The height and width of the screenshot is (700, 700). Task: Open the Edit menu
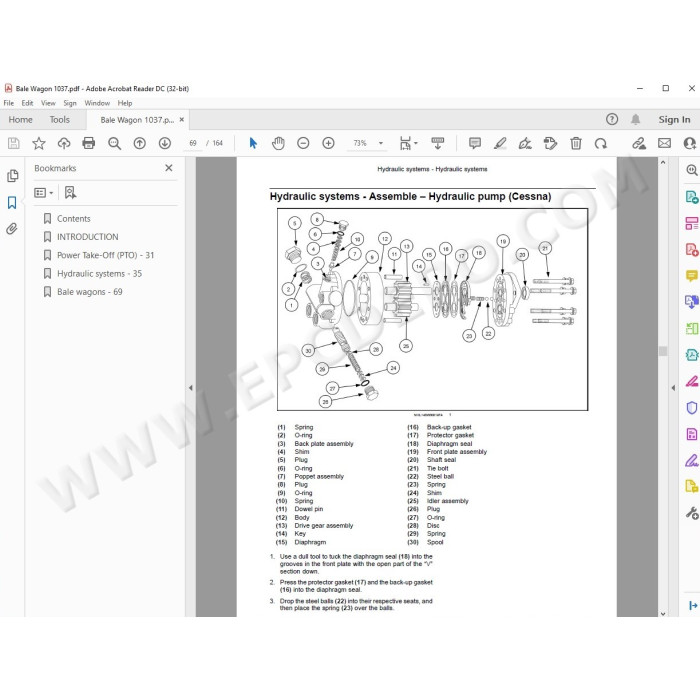[x=27, y=103]
